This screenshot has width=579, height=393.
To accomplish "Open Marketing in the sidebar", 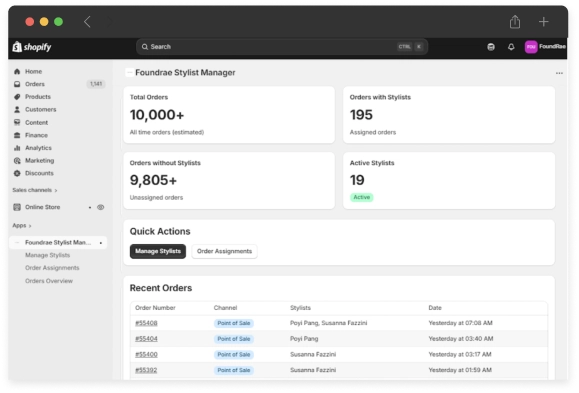I will click(x=40, y=161).
